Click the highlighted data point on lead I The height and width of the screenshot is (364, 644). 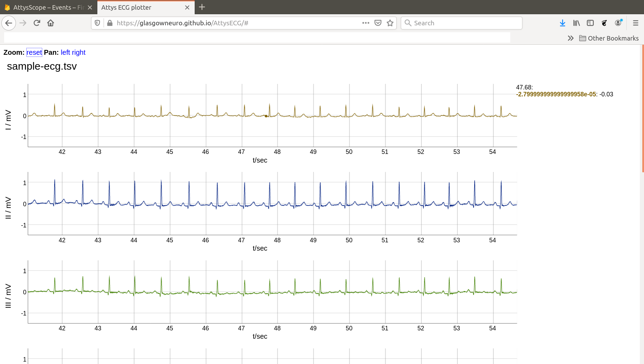pyautogui.click(x=266, y=116)
